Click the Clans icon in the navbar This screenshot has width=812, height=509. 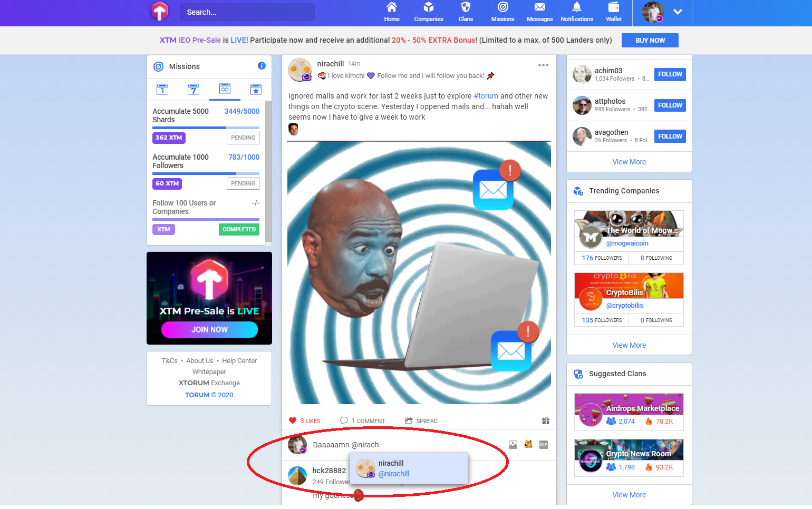point(466,12)
